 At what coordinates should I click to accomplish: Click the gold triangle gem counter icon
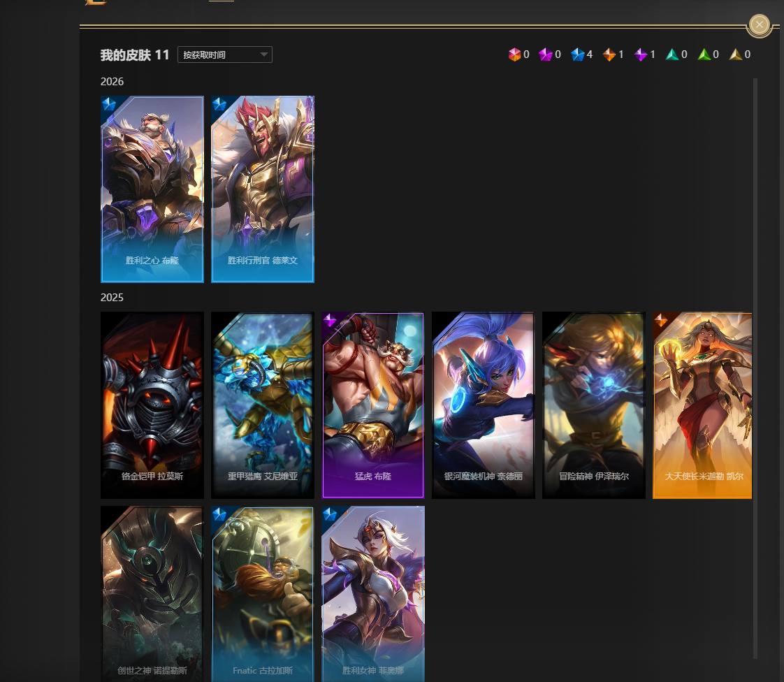point(736,55)
